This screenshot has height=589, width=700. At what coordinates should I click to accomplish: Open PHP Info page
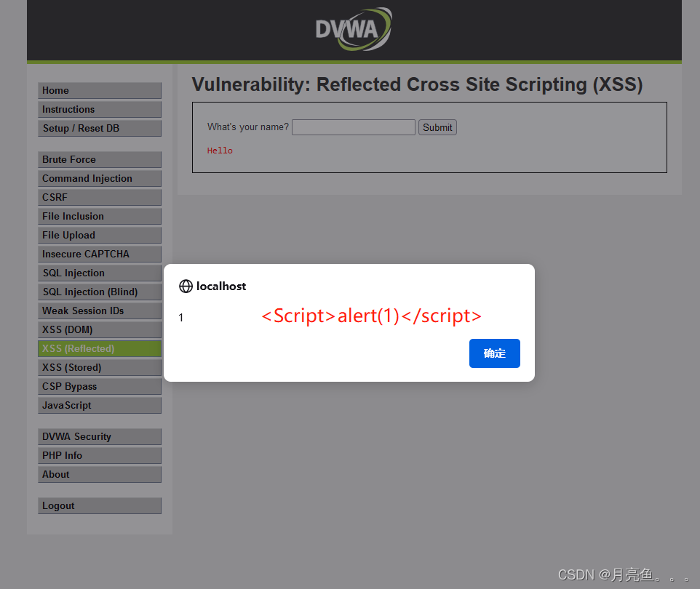[100, 455]
